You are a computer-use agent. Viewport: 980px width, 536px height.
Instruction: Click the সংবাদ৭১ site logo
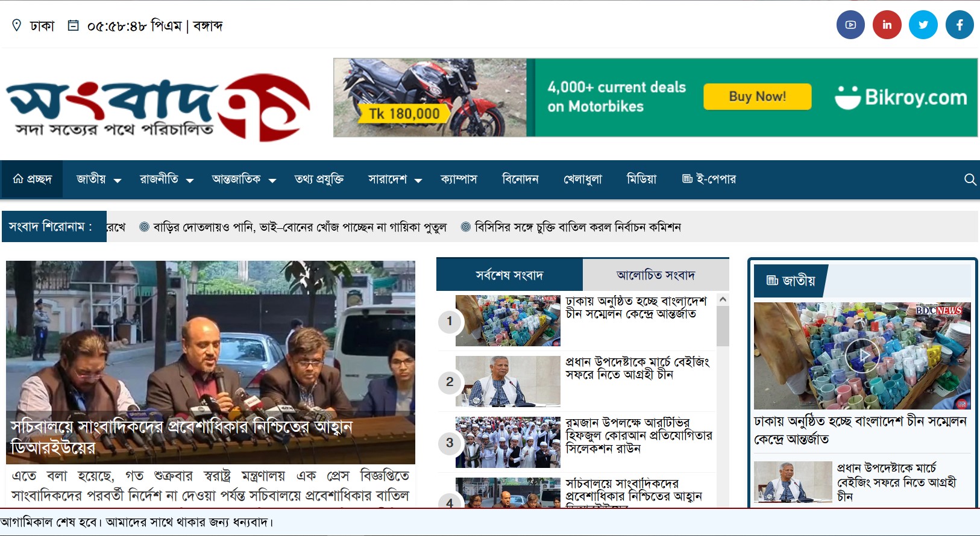(158, 107)
